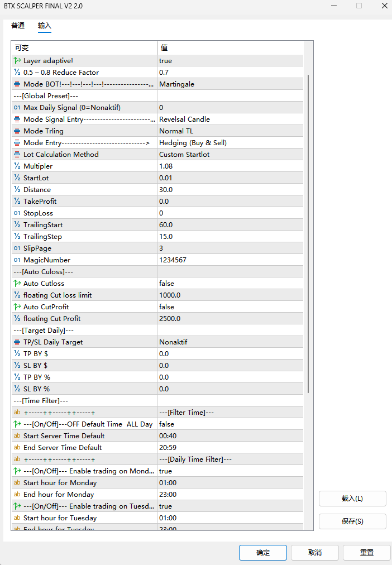This screenshot has height=565, width=392.
Task: Click the string icon beside Start Server Time Default
Action: (x=17, y=436)
